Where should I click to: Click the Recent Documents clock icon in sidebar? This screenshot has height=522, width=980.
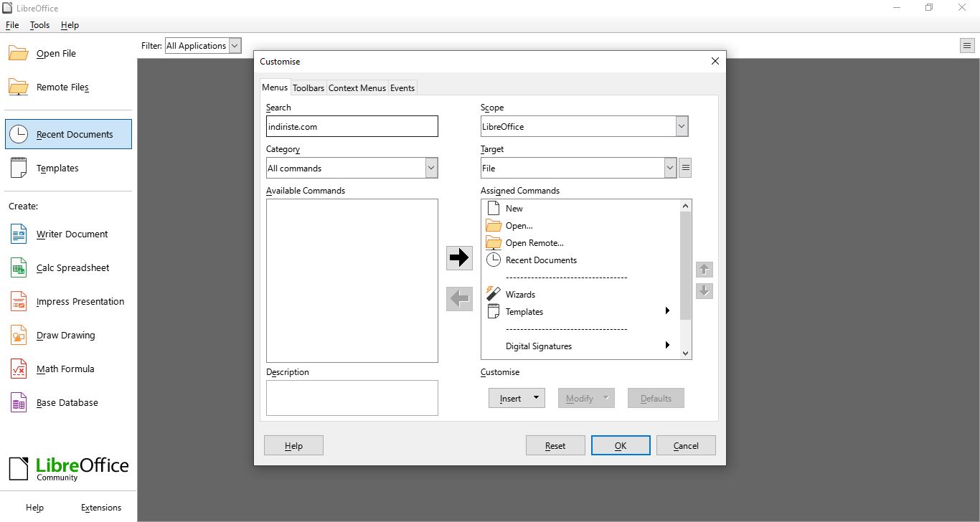19,134
